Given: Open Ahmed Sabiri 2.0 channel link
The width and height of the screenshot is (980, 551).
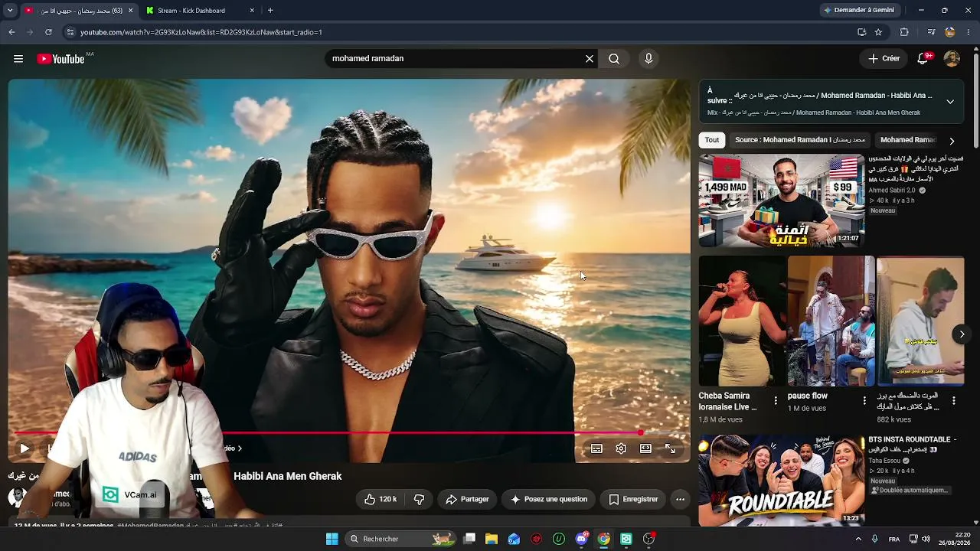Looking at the screenshot, I should click(x=892, y=190).
